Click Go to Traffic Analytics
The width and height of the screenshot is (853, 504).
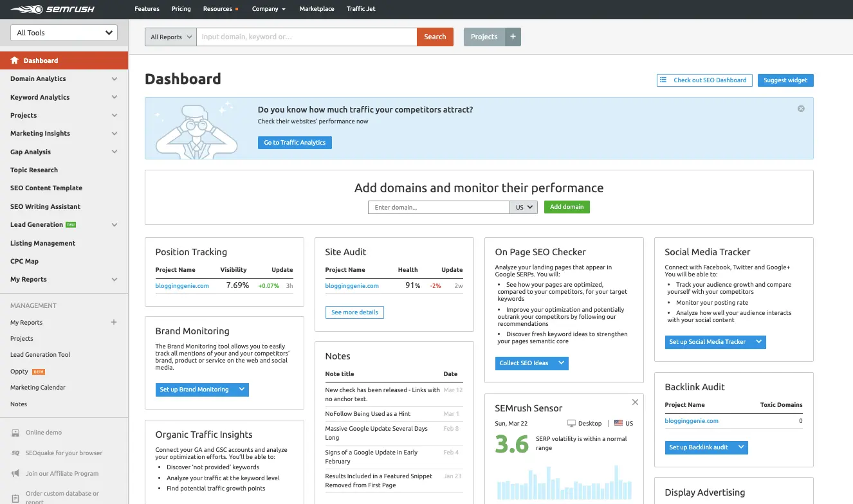pos(295,143)
